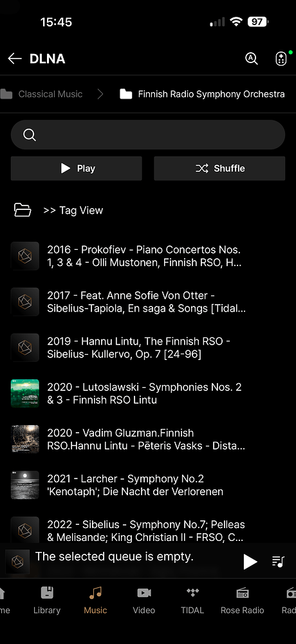The width and height of the screenshot is (296, 644).
Task: Open the remote control icon
Action: [281, 59]
